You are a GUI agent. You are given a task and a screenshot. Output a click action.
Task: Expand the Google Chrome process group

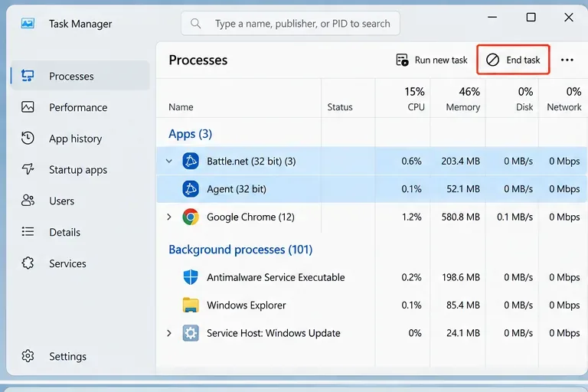[168, 217]
